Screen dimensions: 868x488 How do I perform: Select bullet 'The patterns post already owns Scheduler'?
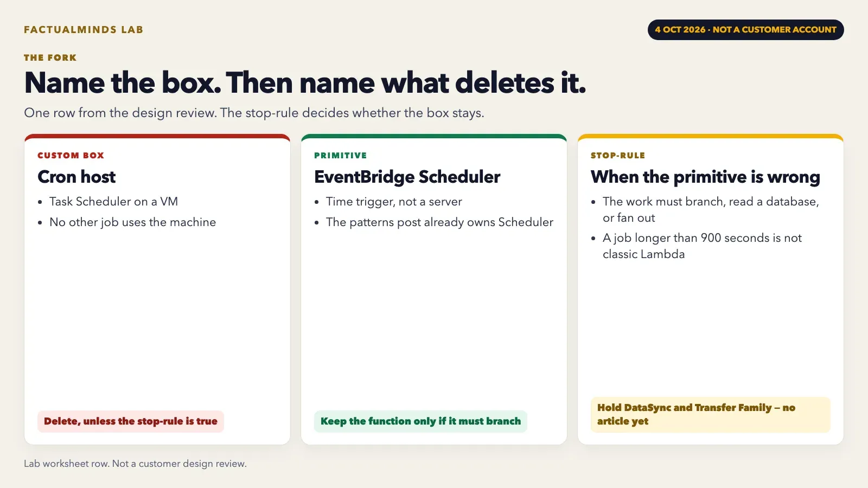[x=439, y=222]
